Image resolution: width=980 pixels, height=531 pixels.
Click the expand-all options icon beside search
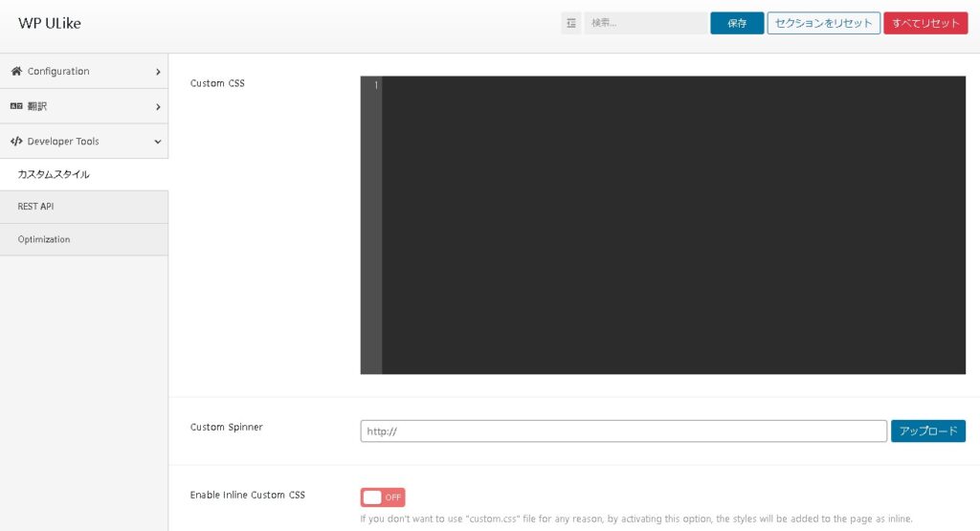point(571,24)
